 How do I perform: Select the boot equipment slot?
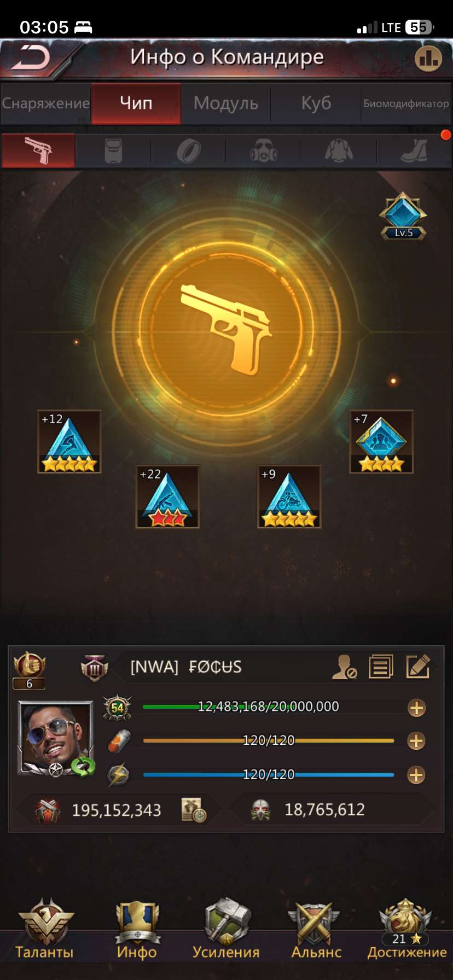click(414, 150)
